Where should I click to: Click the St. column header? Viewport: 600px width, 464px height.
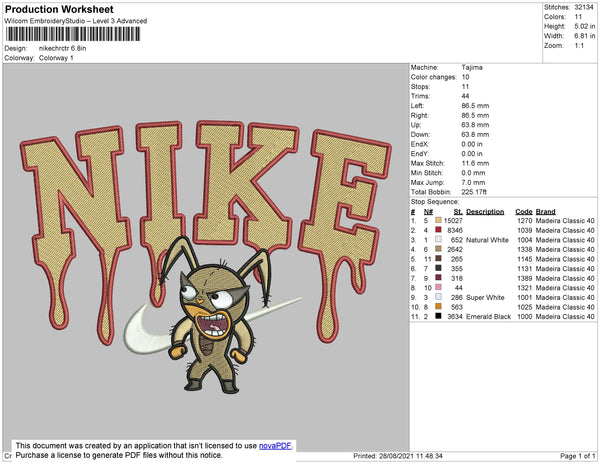point(458,212)
